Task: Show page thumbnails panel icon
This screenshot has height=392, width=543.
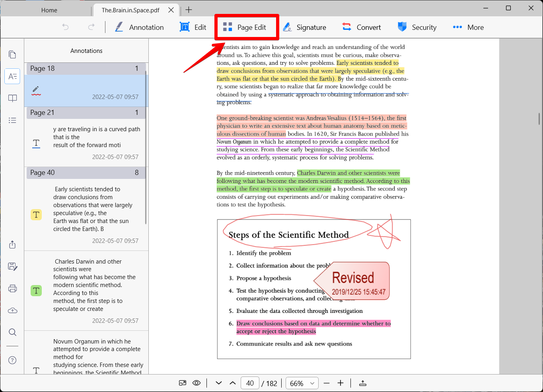Action: 12,54
